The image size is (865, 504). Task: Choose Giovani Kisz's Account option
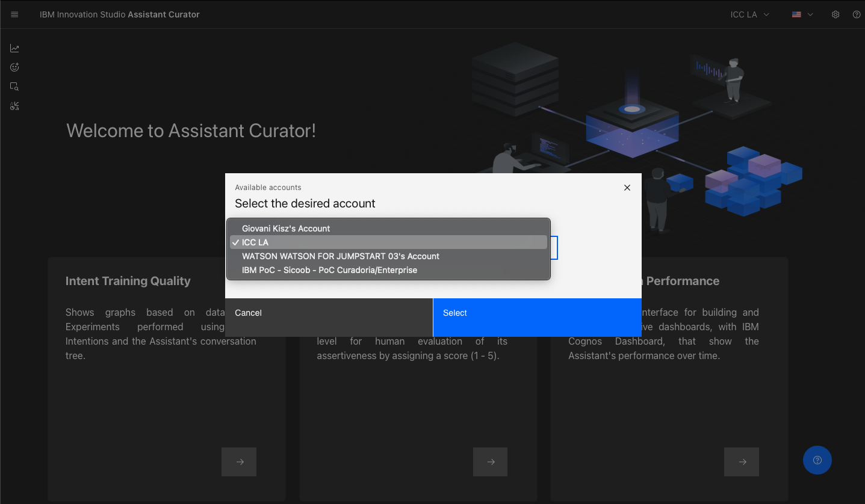pyautogui.click(x=286, y=229)
